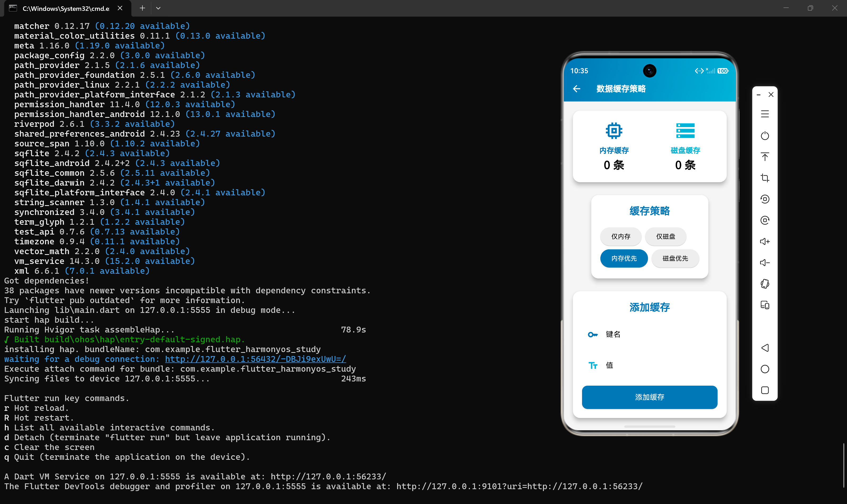Click the 磁盘缓存 0 条 count
The image size is (847, 504).
tap(685, 165)
